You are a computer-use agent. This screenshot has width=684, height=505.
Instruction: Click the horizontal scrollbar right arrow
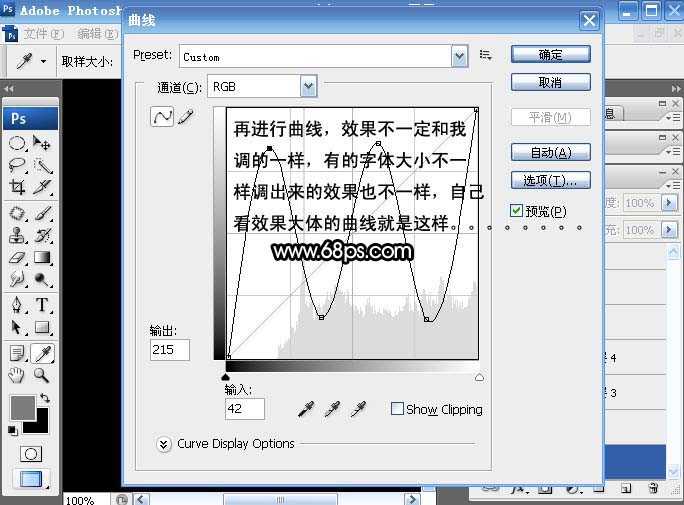point(411,499)
